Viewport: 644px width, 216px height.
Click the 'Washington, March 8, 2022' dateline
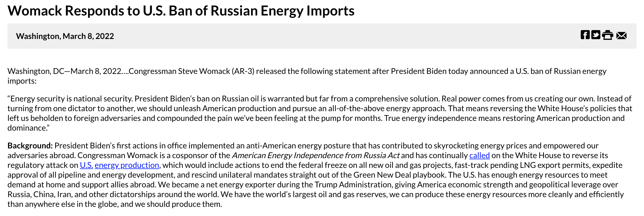65,36
